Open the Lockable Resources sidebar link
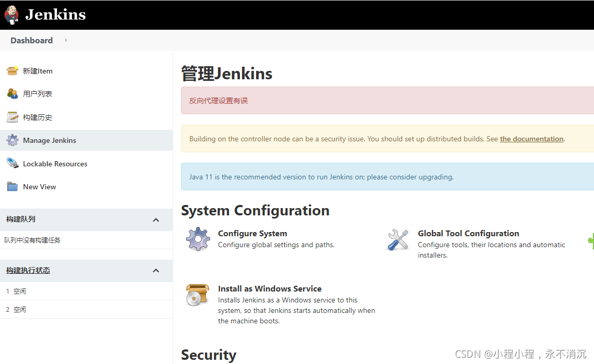The width and height of the screenshot is (594, 364). [55, 164]
